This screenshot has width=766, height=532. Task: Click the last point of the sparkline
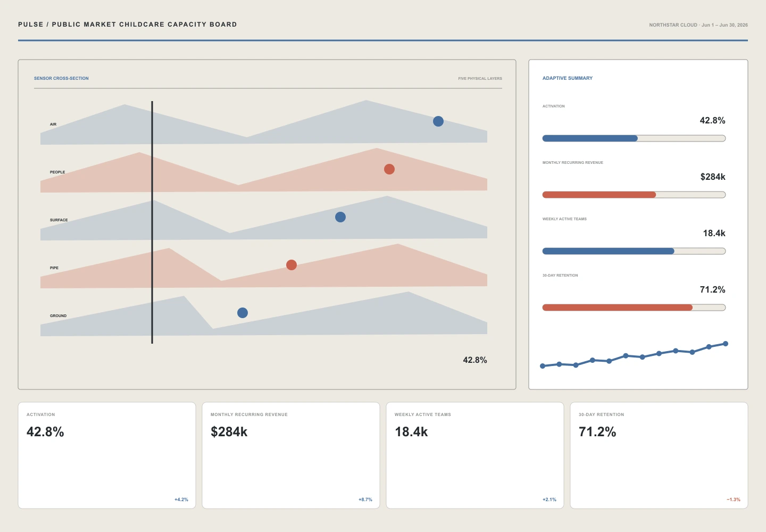click(x=726, y=344)
